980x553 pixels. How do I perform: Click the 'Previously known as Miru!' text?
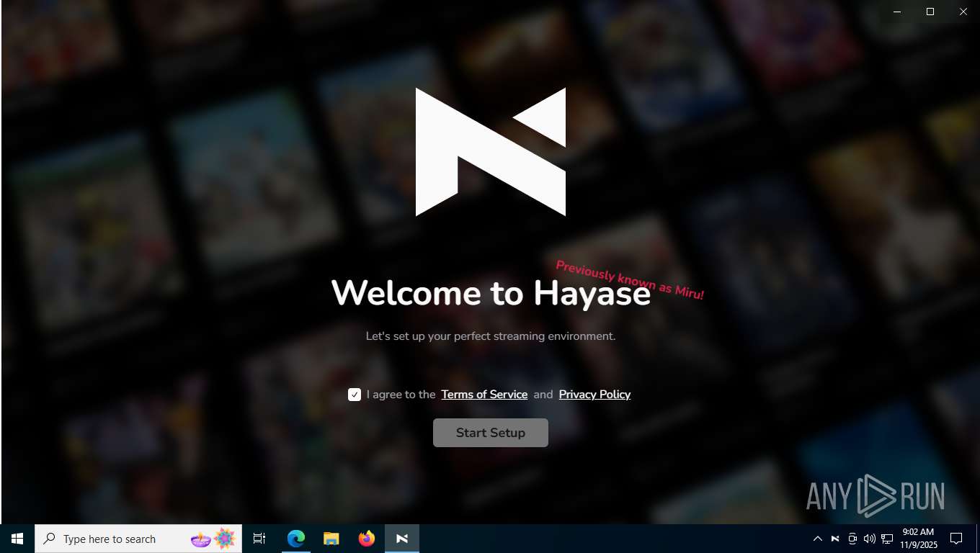[x=630, y=280]
